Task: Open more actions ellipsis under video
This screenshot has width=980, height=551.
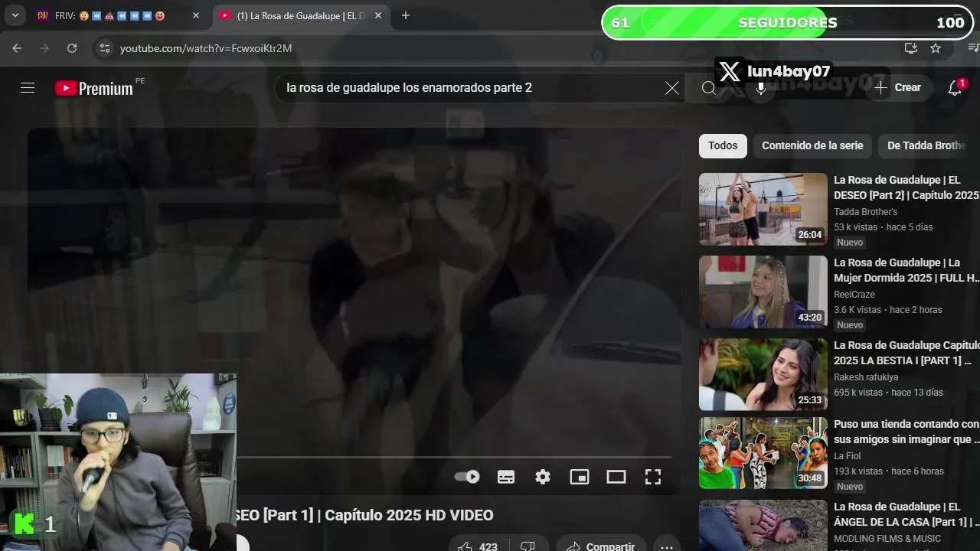Action: (x=667, y=546)
